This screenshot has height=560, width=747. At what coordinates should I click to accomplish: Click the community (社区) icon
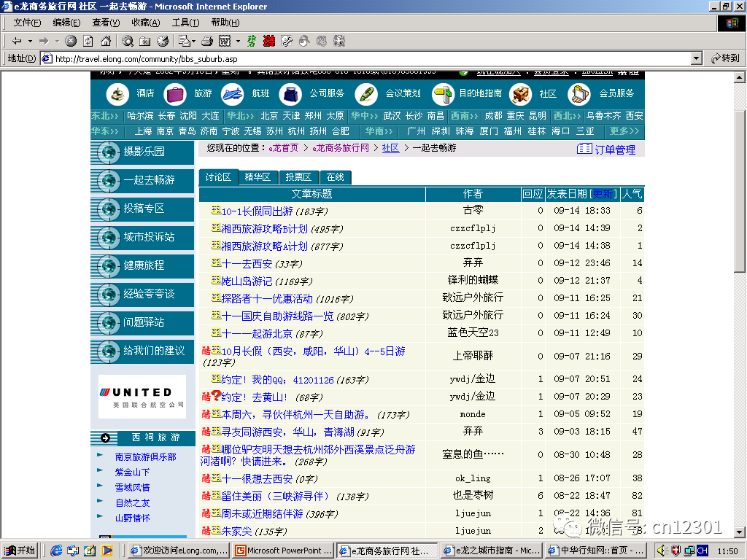tap(519, 94)
